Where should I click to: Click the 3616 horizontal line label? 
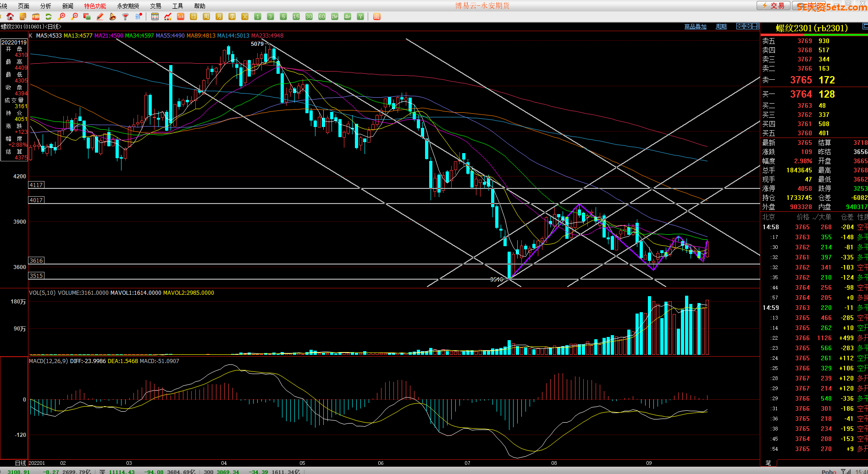tap(36, 260)
